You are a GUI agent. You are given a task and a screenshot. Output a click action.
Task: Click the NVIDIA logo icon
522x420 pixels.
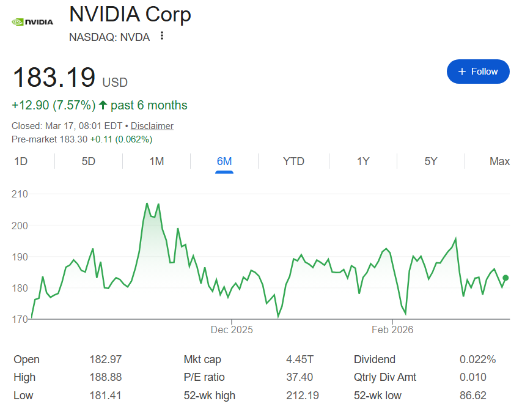pos(32,22)
